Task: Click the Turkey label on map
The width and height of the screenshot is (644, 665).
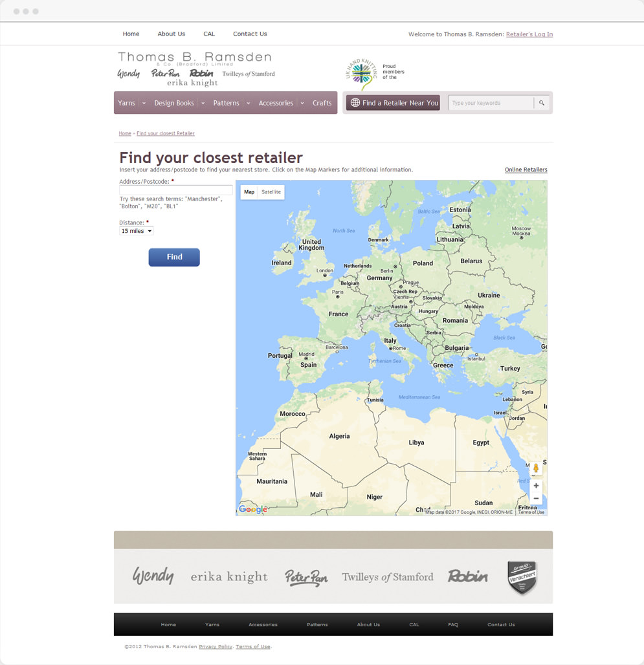Action: [510, 369]
